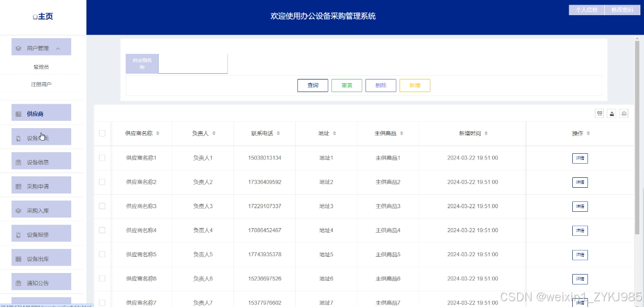Click the 操作 column sort arrows
The height and width of the screenshot is (307, 644).
pyautogui.click(x=588, y=133)
